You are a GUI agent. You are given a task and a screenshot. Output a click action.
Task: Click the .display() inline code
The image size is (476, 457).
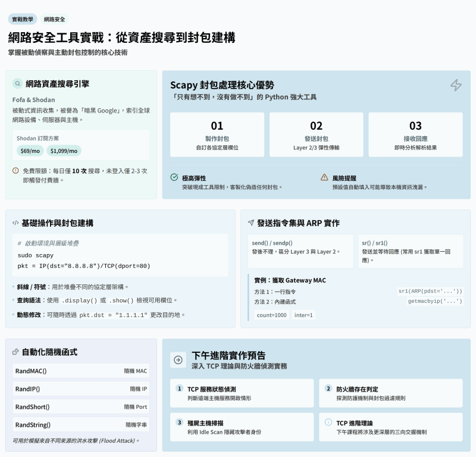click(x=80, y=301)
